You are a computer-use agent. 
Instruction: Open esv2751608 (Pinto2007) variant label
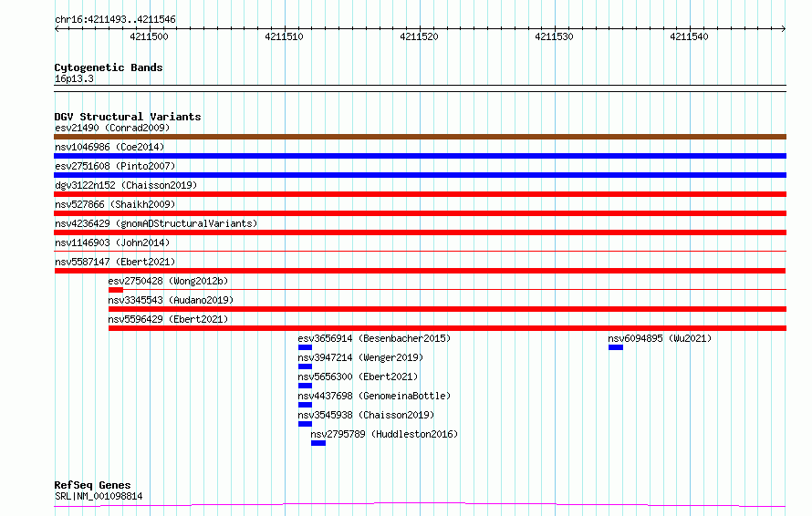pyautogui.click(x=115, y=166)
